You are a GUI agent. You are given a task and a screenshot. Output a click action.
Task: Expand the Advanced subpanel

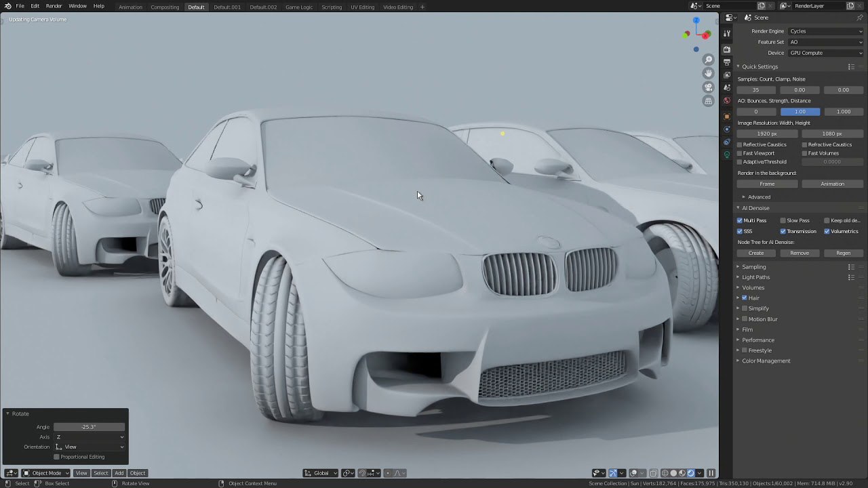point(758,197)
